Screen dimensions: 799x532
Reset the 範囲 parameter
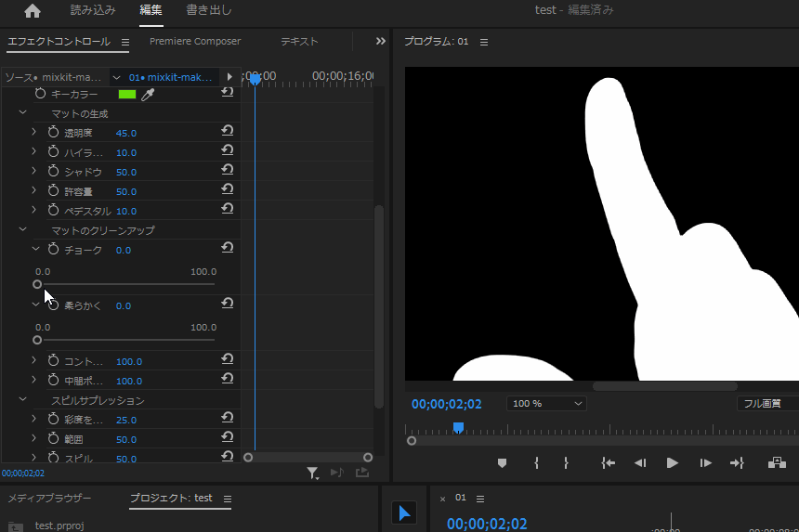[228, 436]
